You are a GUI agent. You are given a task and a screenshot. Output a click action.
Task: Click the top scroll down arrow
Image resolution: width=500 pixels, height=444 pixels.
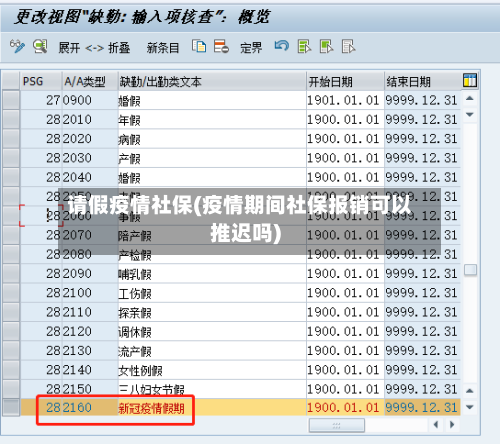point(470,115)
